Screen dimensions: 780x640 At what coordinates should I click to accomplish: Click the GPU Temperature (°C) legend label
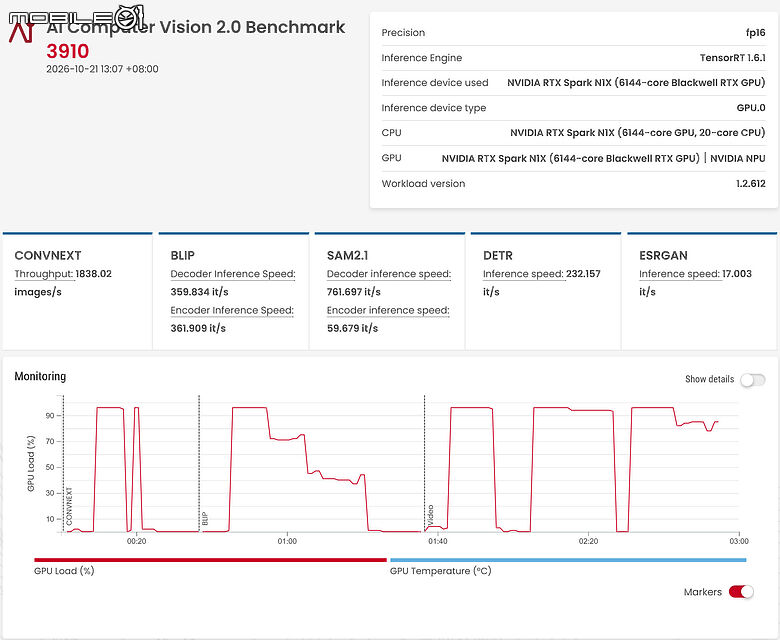pos(440,571)
